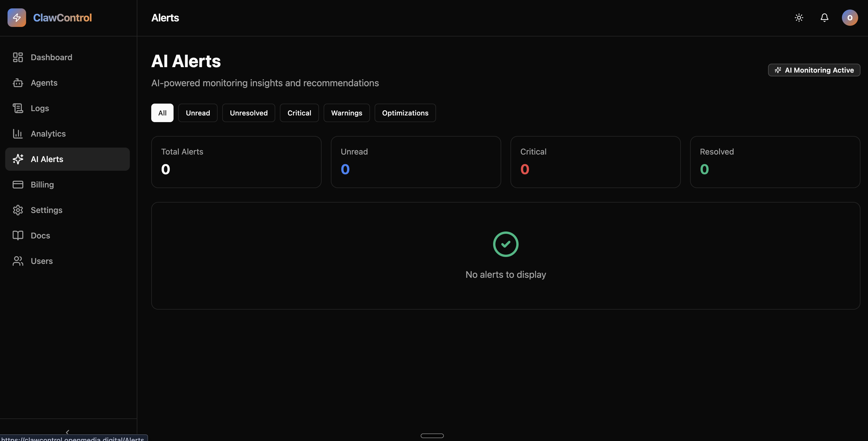This screenshot has width=868, height=441.
Task: Enable the Critical alerts filter
Action: [x=299, y=113]
